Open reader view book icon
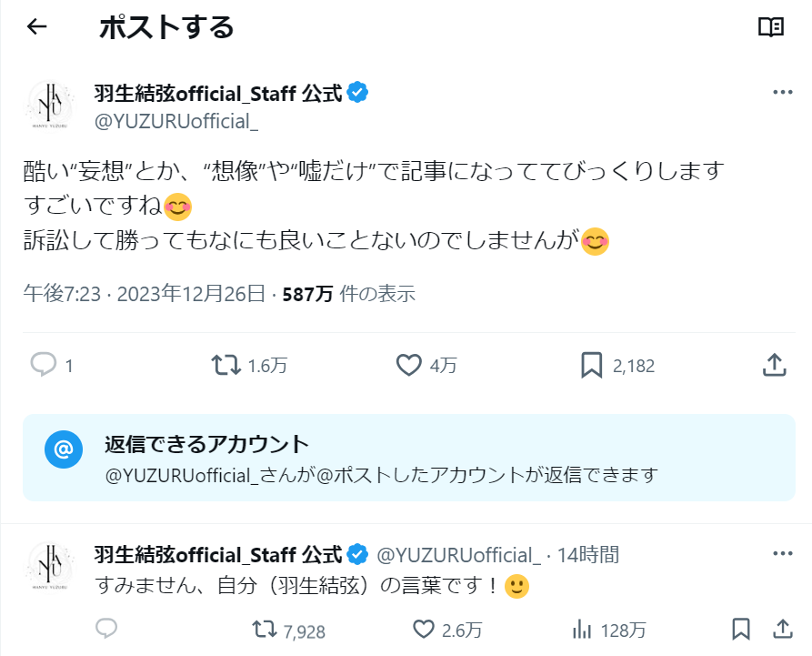The height and width of the screenshot is (656, 812). coord(770,27)
